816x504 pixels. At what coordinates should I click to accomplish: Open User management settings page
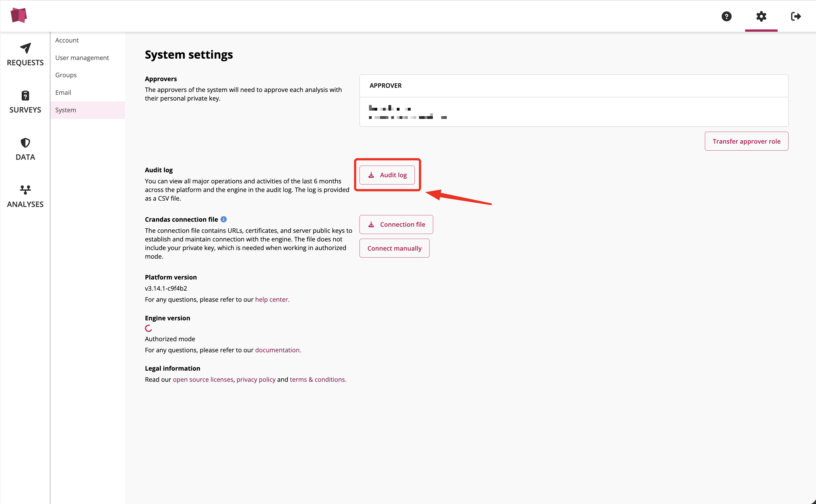82,58
